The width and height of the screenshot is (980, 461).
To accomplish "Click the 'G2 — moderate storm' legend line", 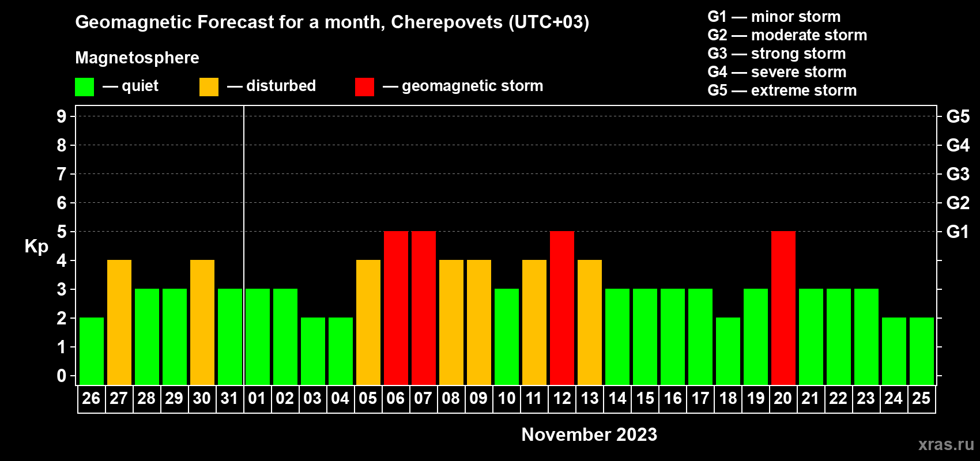I will (787, 35).
